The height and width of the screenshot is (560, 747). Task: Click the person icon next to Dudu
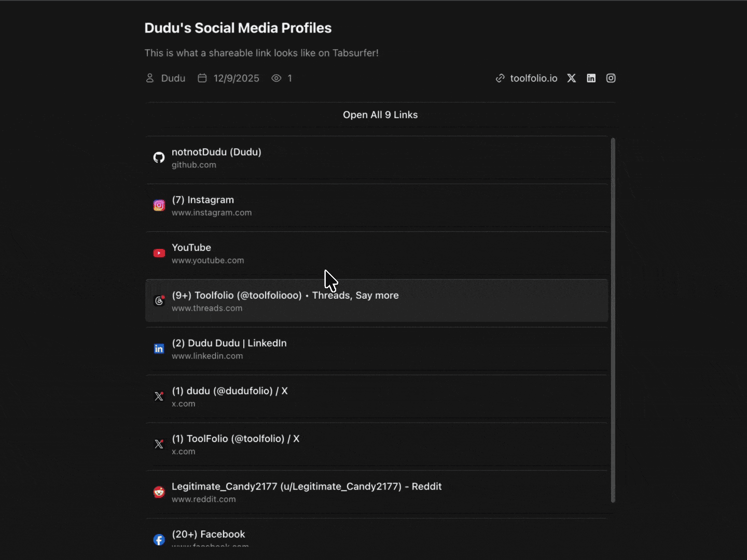click(x=150, y=78)
